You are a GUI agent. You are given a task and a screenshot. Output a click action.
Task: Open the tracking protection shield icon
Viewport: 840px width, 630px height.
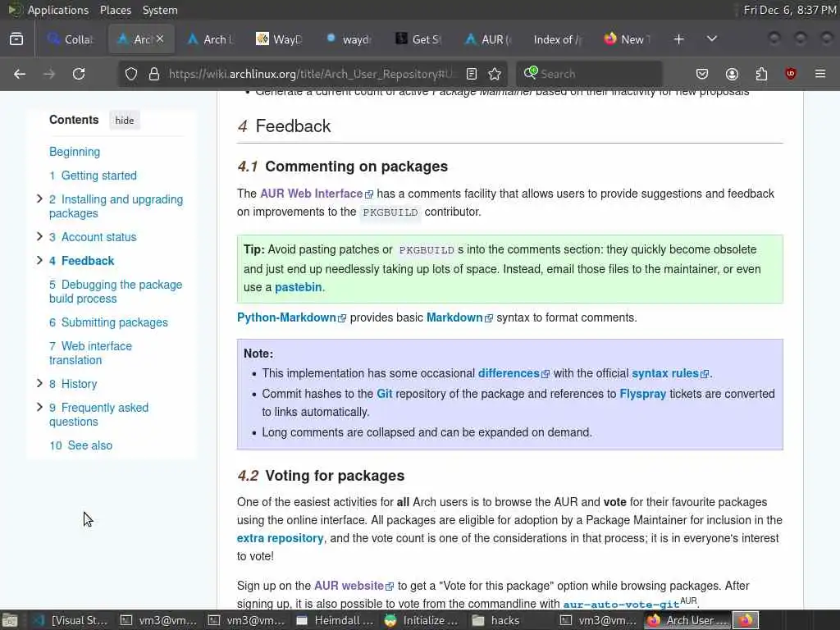(x=131, y=74)
